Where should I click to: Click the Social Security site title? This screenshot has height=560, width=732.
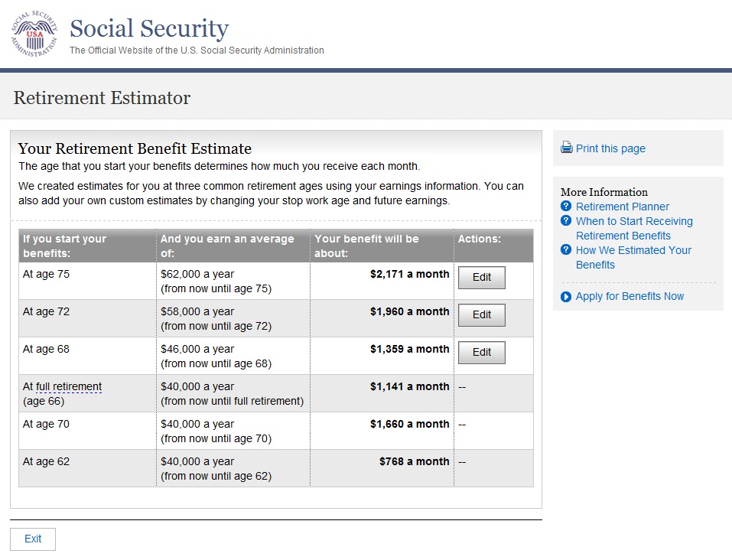point(149,29)
